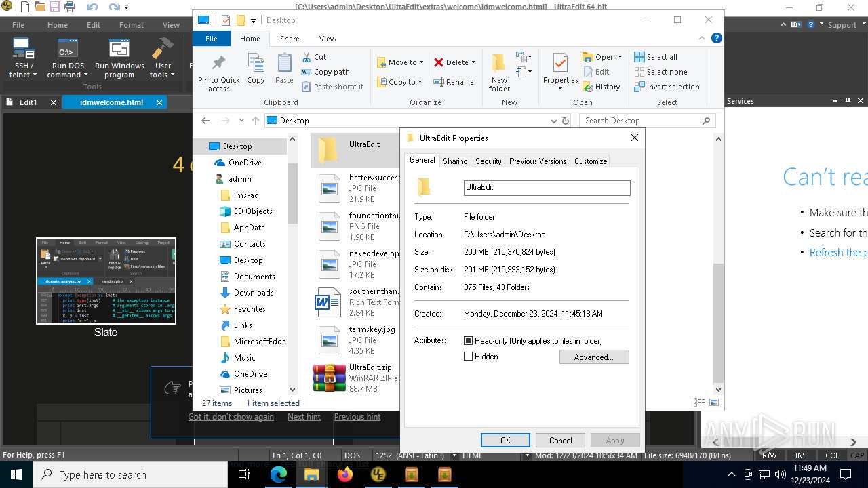Open the Customize tab in Properties
The height and width of the screenshot is (488, 868).
591,161
